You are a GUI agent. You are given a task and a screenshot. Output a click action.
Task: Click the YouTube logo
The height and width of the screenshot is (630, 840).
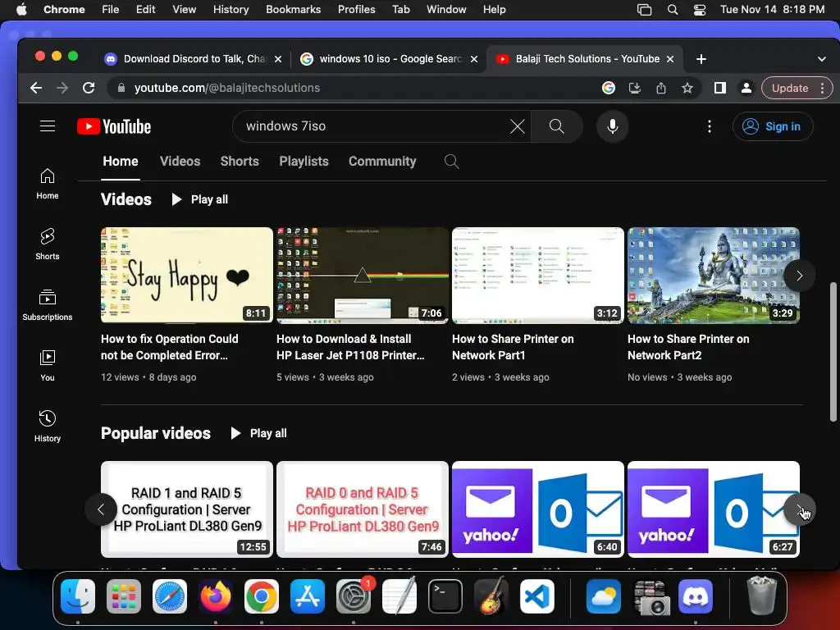click(114, 126)
